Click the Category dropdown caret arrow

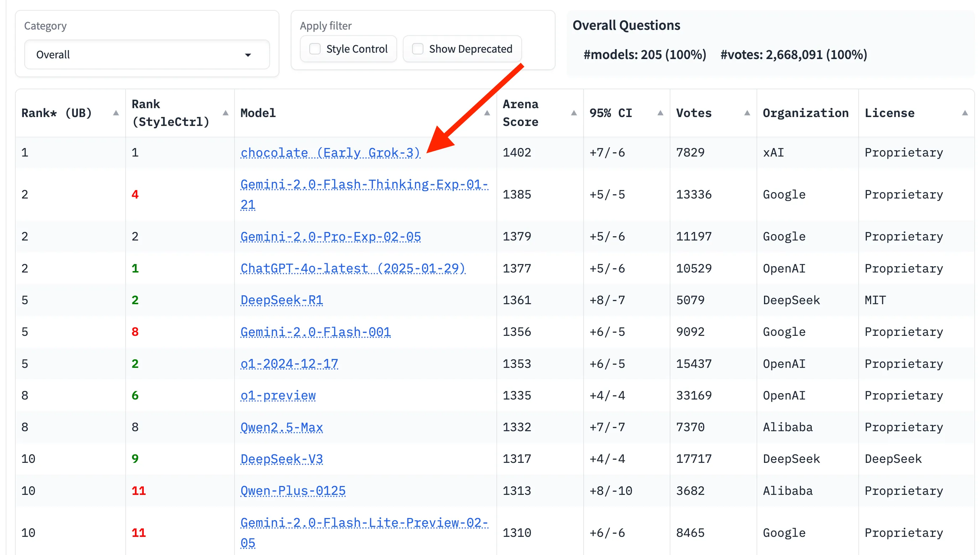(x=248, y=55)
